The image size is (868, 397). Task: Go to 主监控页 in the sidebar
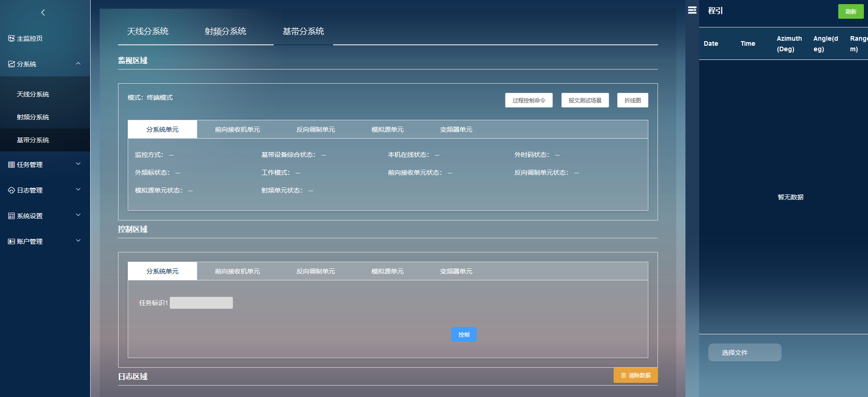pos(45,38)
